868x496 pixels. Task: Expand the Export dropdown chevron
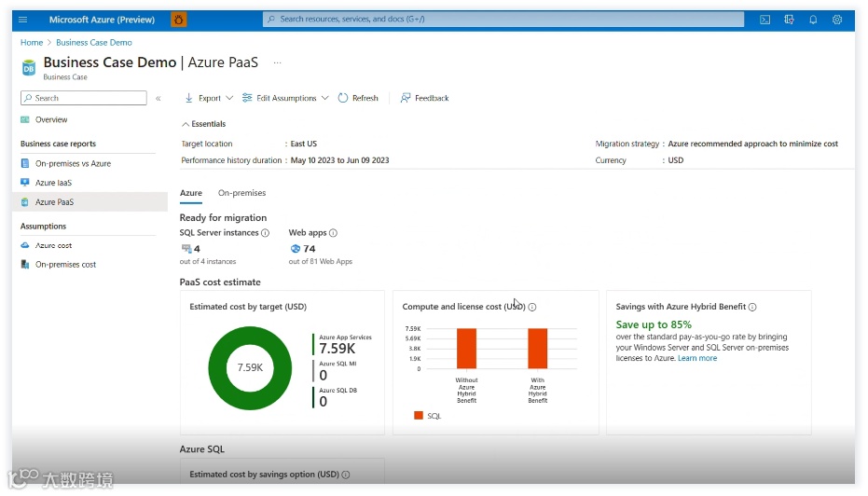229,98
